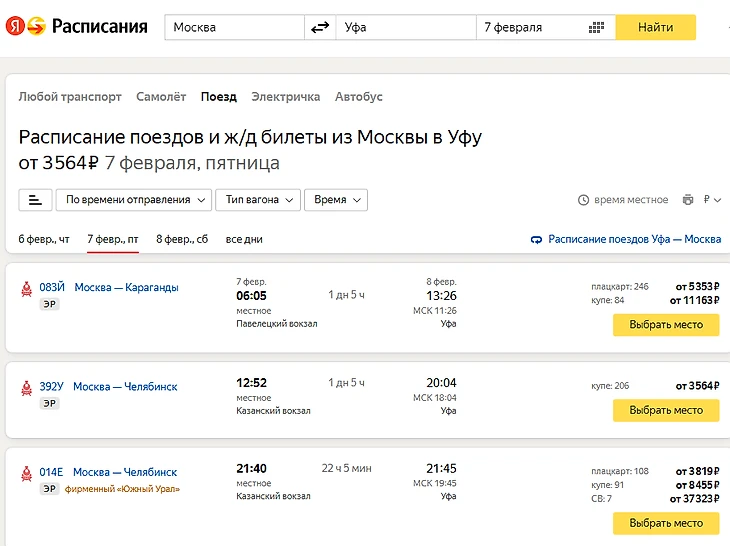Click the printer icon
Viewport: 730px width, 546px height.
click(x=688, y=200)
